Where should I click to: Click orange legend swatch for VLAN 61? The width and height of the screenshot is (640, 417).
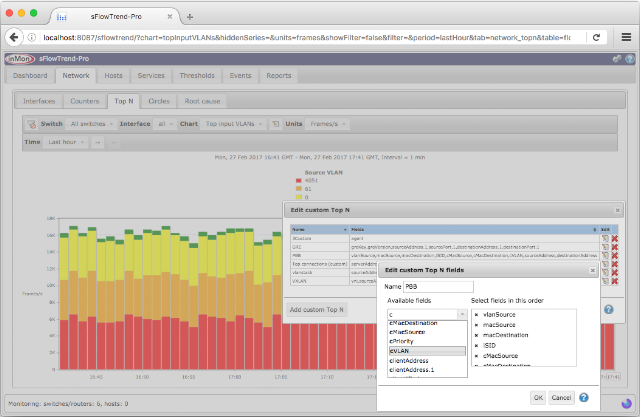(299, 189)
